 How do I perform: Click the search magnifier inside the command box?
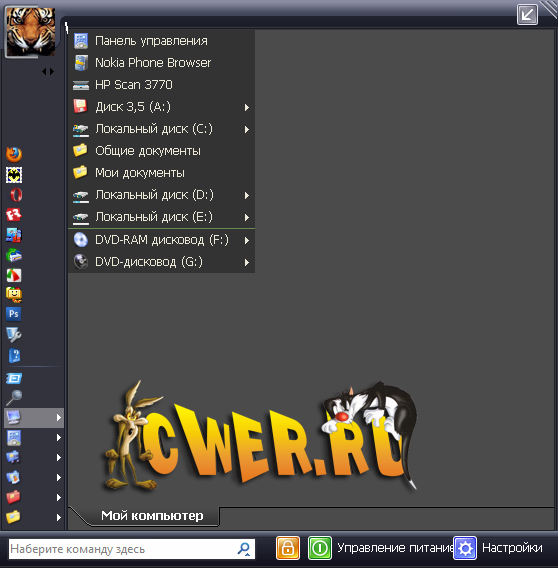(244, 549)
